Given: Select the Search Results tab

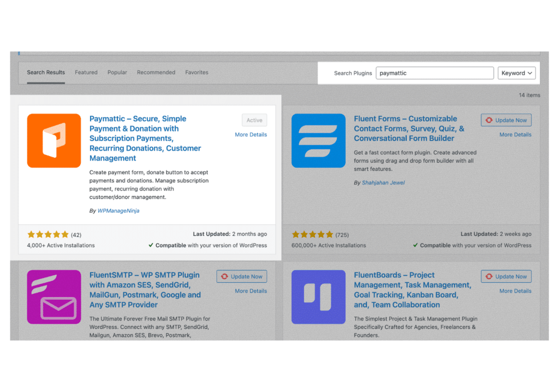Looking at the screenshot, I should coord(46,73).
